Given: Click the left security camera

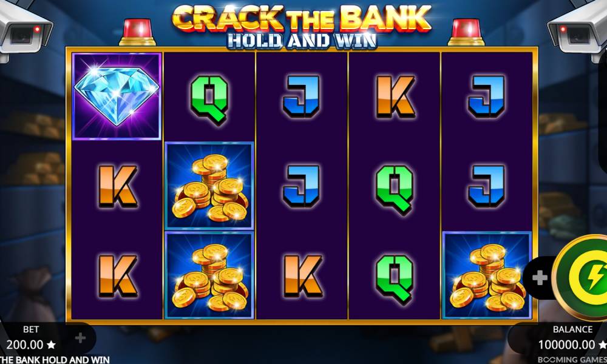Looking at the screenshot, I should pyautogui.click(x=24, y=30).
